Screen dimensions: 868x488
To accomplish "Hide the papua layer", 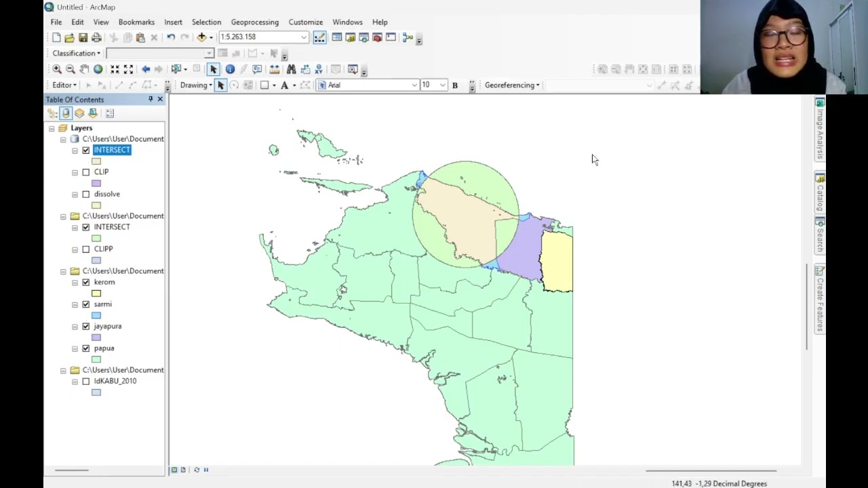I will click(86, 348).
